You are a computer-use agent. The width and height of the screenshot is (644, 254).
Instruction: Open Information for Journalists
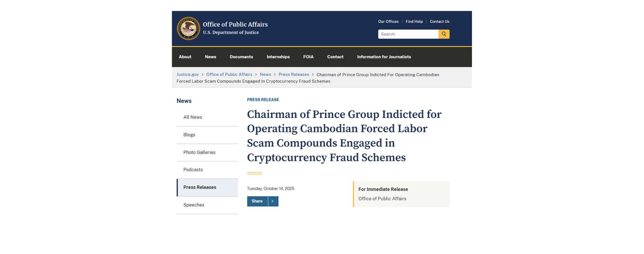pyautogui.click(x=384, y=57)
